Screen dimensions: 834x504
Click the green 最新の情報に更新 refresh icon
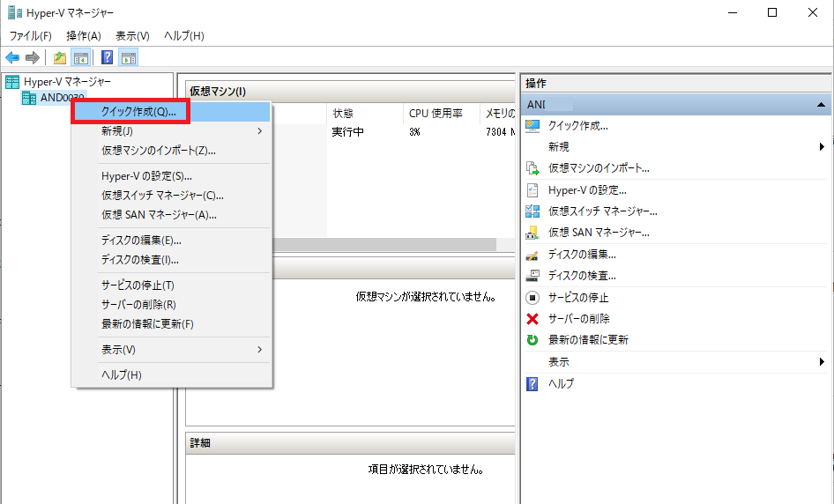tap(532, 340)
